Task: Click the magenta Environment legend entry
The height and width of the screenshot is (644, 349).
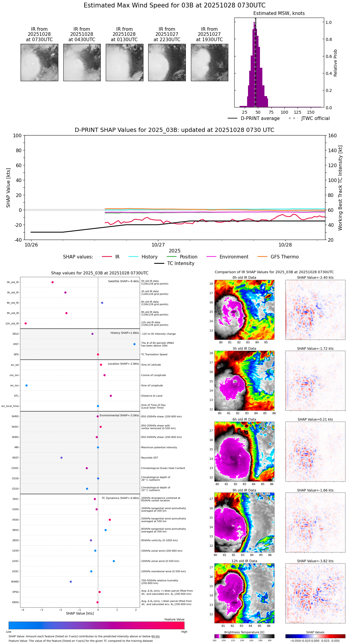Action: 228,257
